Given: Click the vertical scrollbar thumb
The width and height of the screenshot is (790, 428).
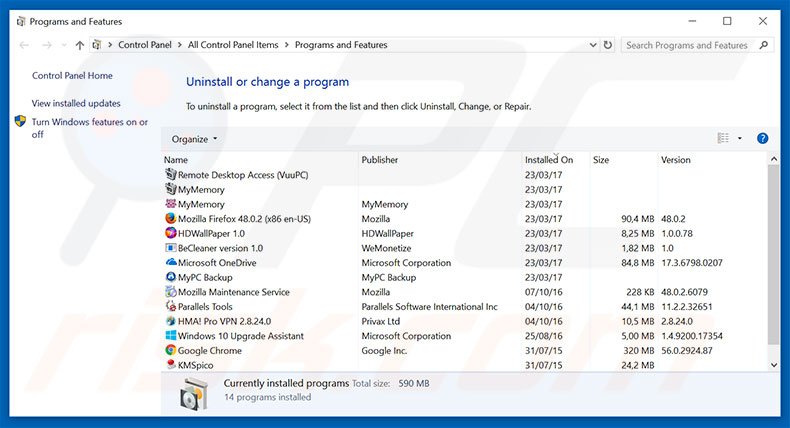Looking at the screenshot, I should click(773, 255).
